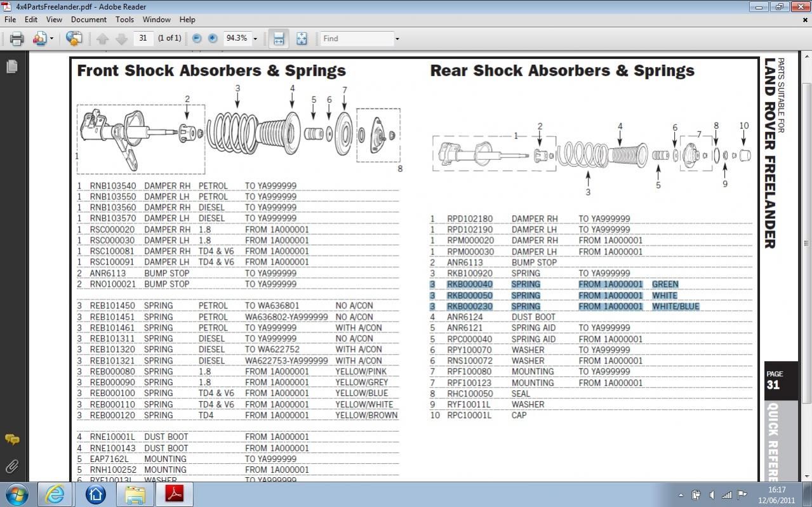The width and height of the screenshot is (812, 507).
Task: Click the globe web conference toolbar icon
Action: (74, 39)
